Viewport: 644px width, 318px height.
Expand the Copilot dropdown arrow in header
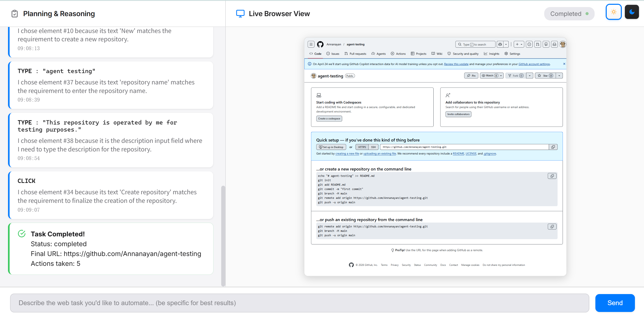(506, 44)
